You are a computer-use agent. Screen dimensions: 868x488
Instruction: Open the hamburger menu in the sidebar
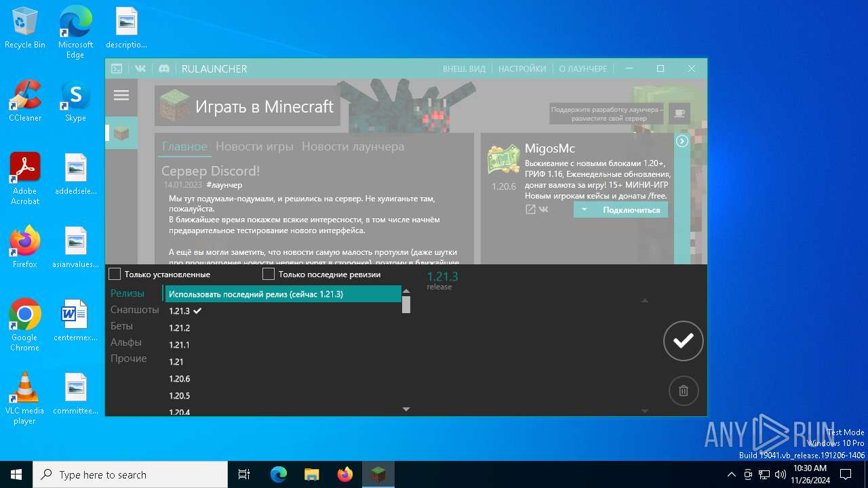(121, 96)
